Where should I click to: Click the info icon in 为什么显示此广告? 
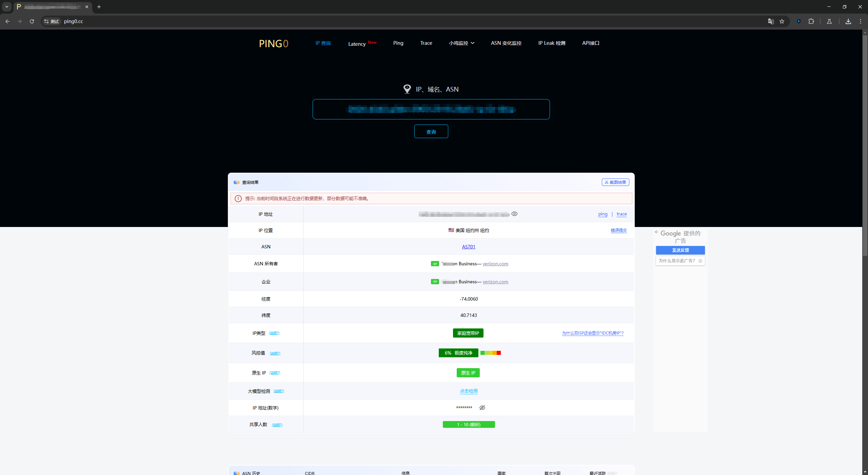pyautogui.click(x=700, y=261)
